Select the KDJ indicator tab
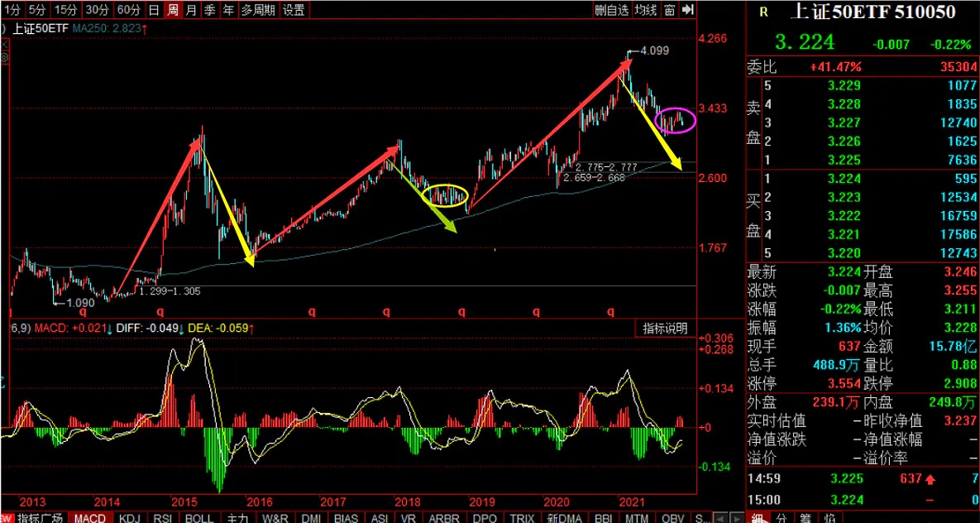This screenshot has height=523, width=980. pyautogui.click(x=130, y=517)
